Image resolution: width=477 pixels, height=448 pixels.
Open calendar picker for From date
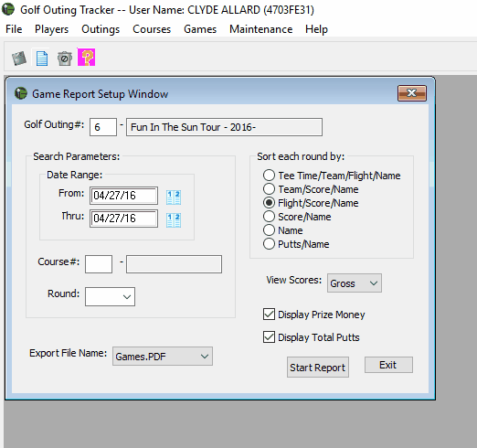174,197
